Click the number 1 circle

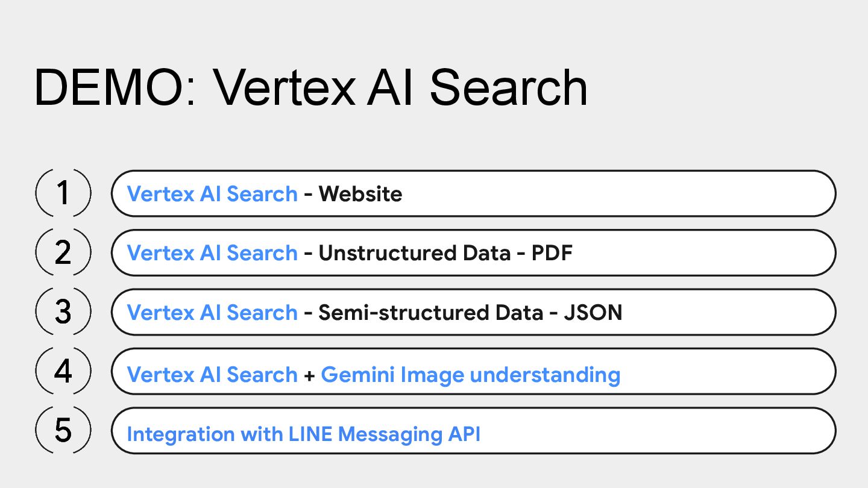click(x=63, y=193)
